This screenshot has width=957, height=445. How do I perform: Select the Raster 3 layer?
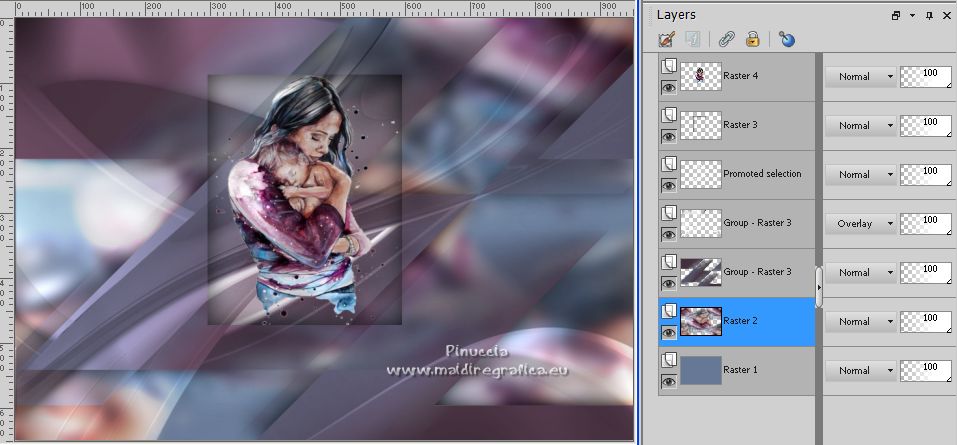[x=740, y=125]
